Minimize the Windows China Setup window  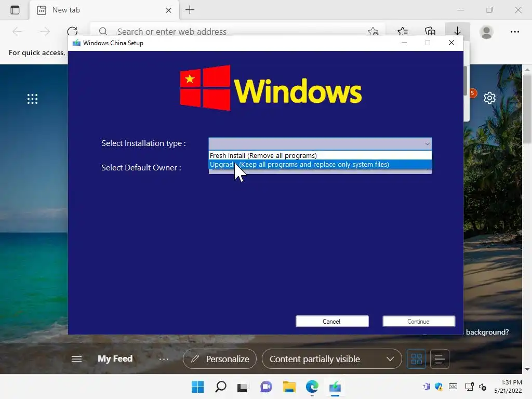click(x=404, y=43)
